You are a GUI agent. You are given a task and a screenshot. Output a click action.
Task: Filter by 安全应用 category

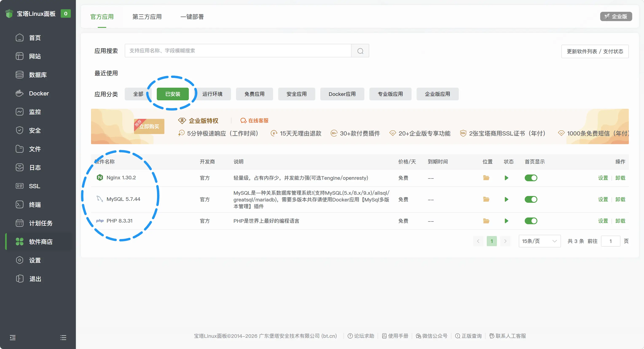pos(297,94)
